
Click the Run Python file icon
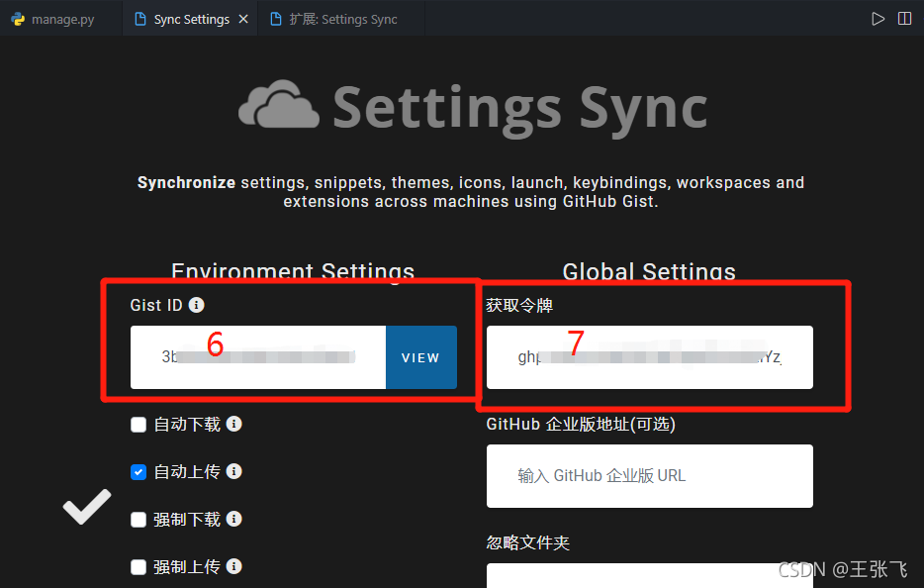[878, 17]
